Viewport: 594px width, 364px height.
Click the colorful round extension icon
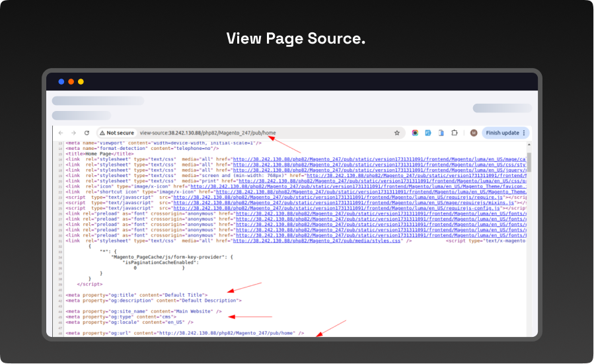tap(415, 133)
